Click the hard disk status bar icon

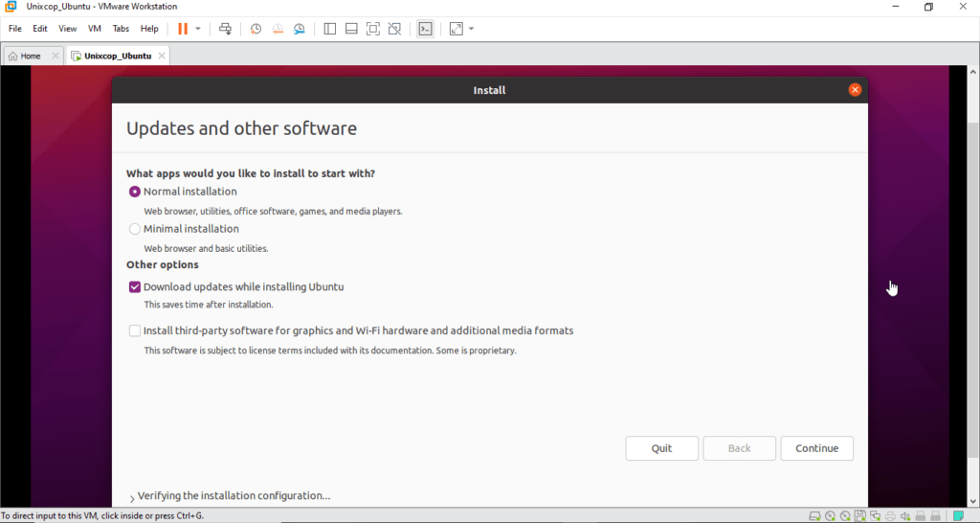pos(814,516)
